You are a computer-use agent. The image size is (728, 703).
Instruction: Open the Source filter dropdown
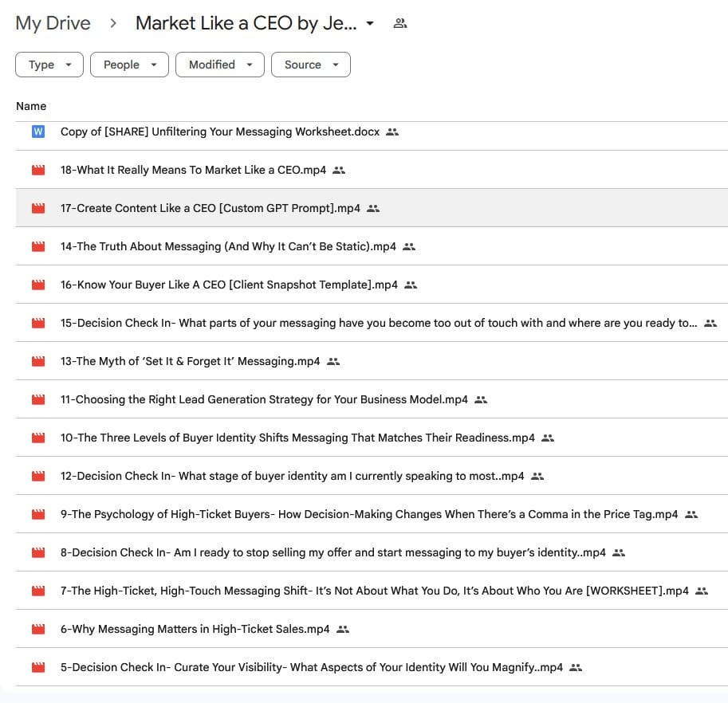coord(311,65)
